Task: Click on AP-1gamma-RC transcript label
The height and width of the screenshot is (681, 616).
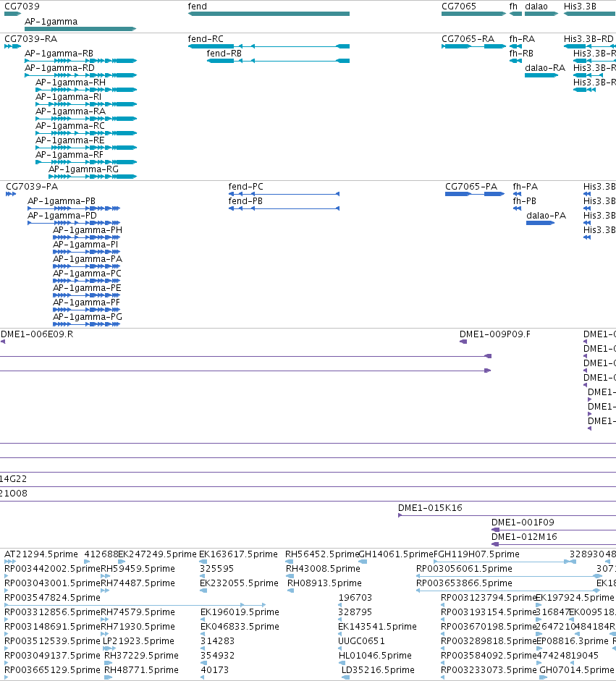Action: (70, 125)
